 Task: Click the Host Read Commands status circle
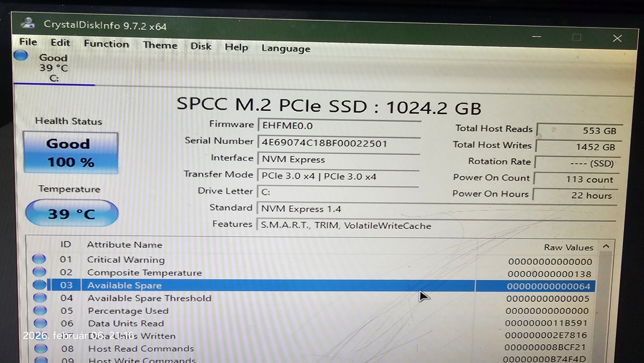pyautogui.click(x=41, y=348)
